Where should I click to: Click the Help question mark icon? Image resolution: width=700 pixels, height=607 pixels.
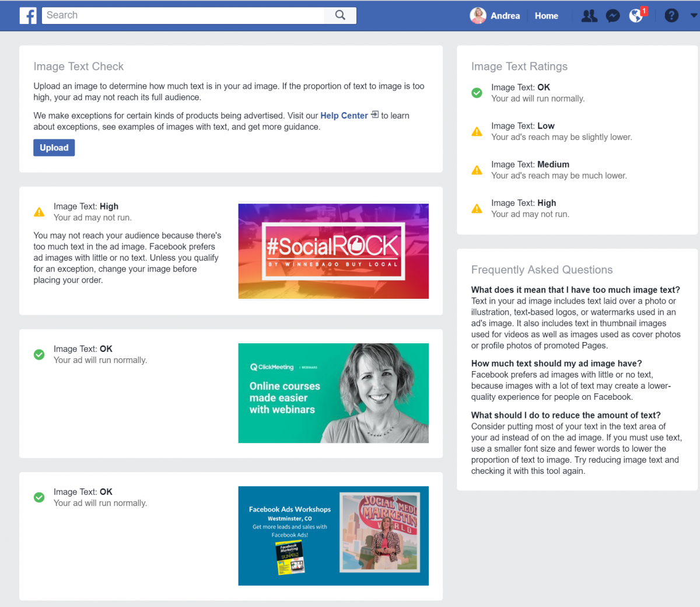671,15
